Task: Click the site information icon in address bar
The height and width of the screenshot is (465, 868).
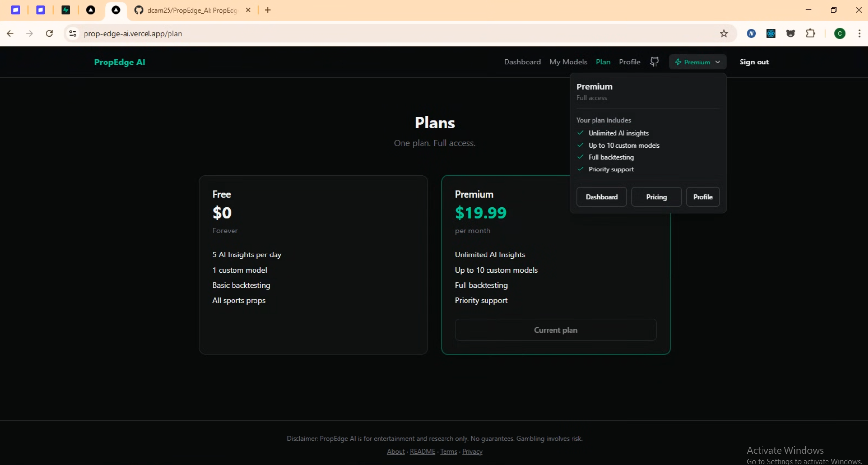Action: pyautogui.click(x=73, y=34)
